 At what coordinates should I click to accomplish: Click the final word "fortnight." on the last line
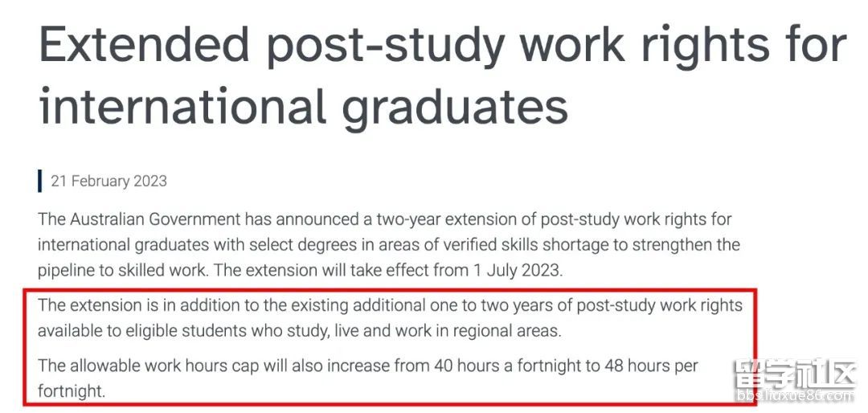pyautogui.click(x=71, y=391)
